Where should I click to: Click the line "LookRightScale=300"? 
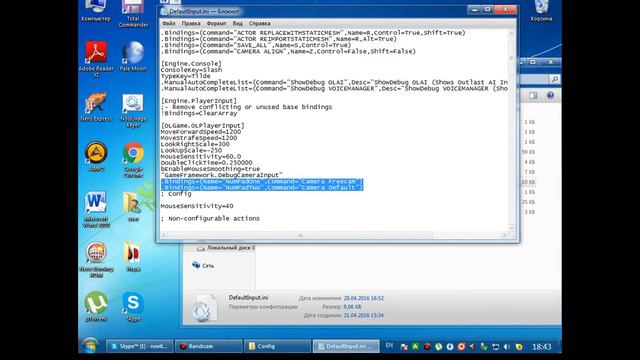tap(195, 144)
